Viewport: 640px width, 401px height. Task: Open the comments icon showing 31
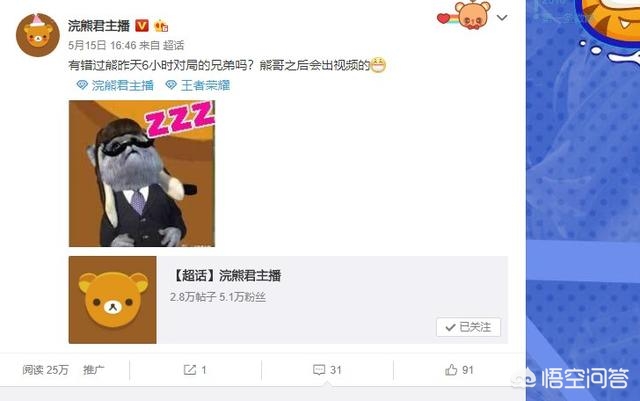click(x=319, y=370)
